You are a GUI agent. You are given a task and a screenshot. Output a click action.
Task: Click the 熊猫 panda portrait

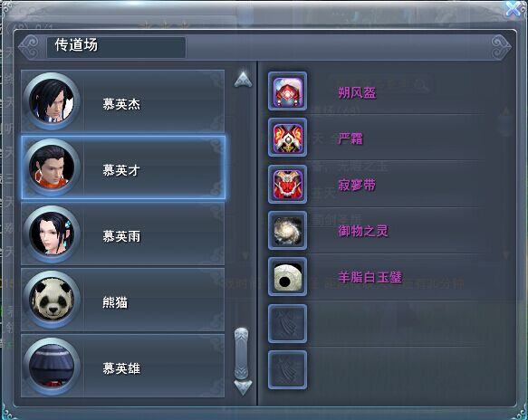(52, 300)
